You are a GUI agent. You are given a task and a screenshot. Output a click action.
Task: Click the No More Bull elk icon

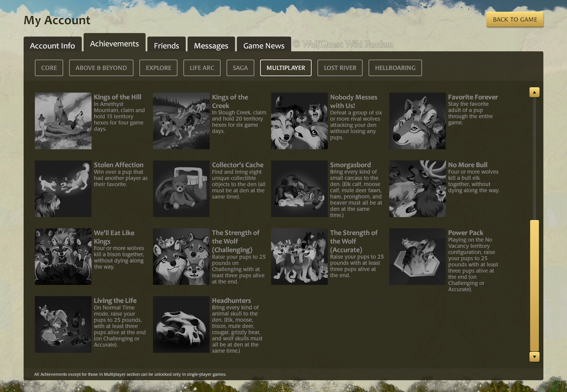pos(417,189)
